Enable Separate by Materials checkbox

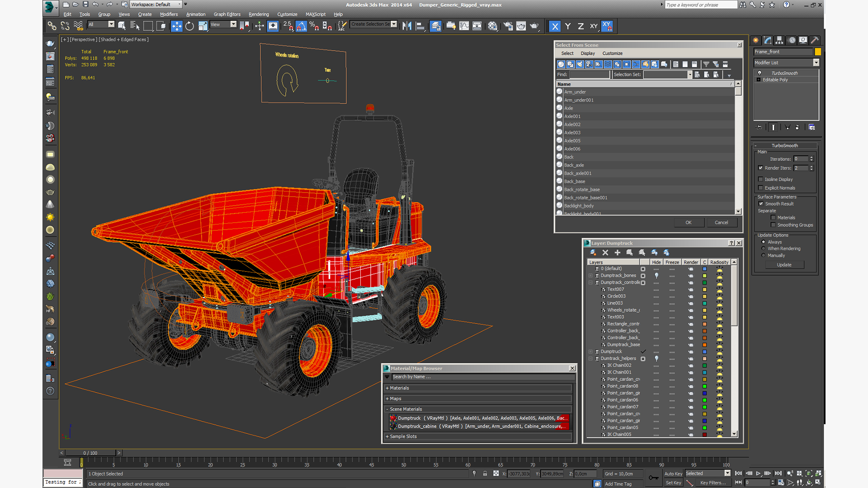point(774,218)
